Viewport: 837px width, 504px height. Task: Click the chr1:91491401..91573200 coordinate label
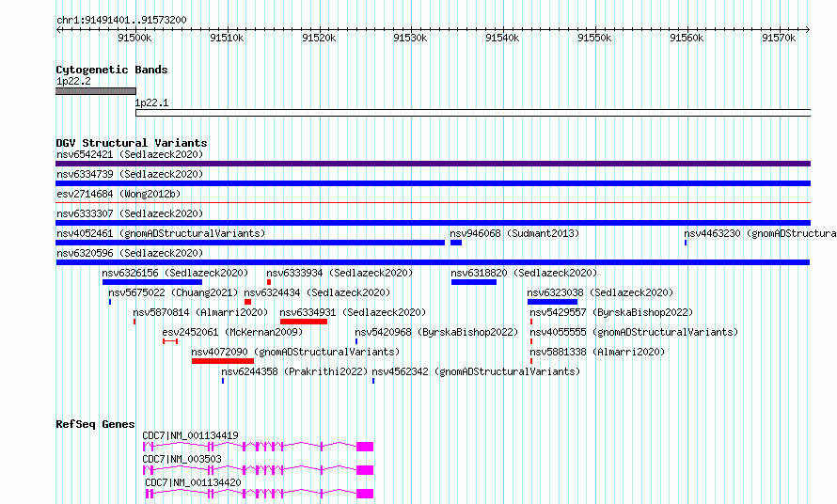click(x=121, y=20)
